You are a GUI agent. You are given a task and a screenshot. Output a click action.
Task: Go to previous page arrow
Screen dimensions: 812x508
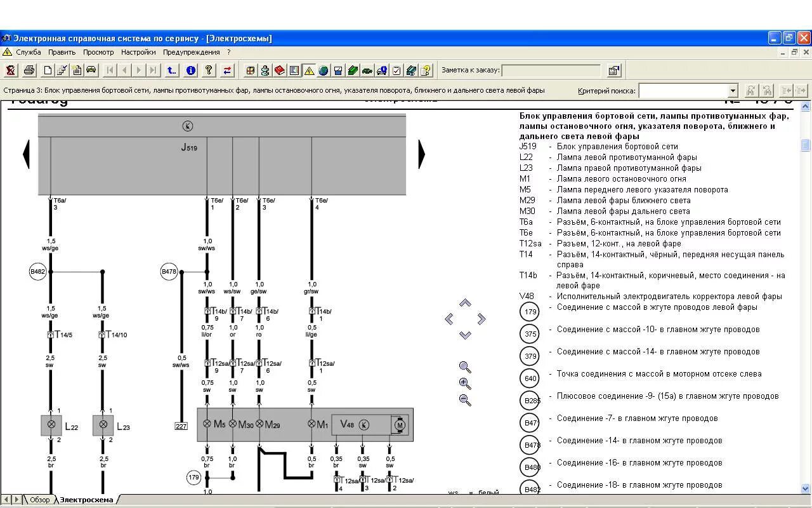pos(125,70)
